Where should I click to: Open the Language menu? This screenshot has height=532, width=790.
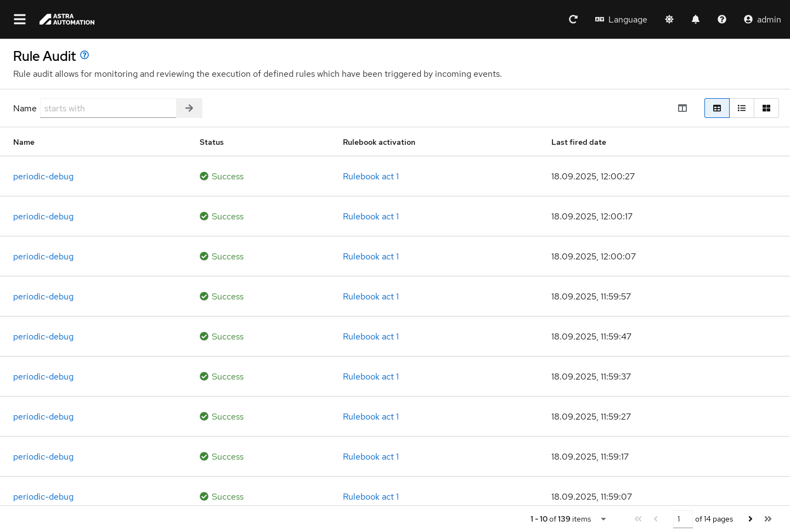click(621, 19)
